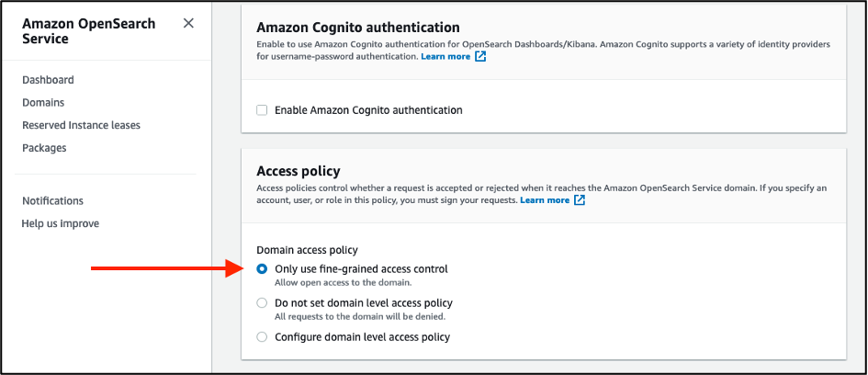Open the Dashboard page

point(48,80)
